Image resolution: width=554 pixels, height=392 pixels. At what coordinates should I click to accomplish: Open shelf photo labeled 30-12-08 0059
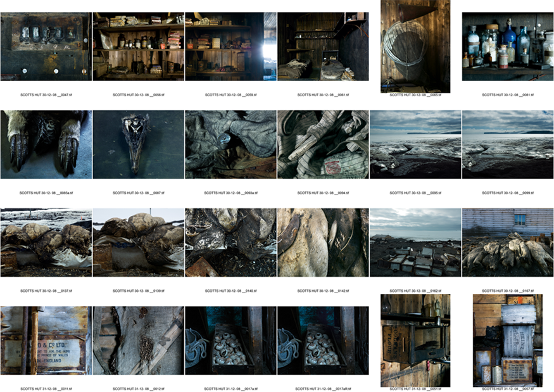point(230,47)
